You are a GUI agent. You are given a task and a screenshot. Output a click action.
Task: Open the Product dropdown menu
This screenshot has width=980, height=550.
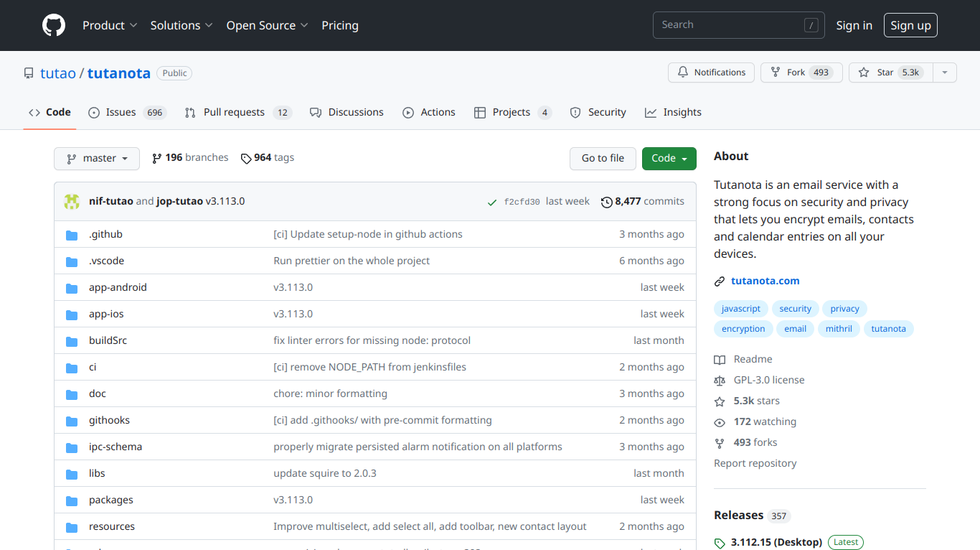coord(110,25)
